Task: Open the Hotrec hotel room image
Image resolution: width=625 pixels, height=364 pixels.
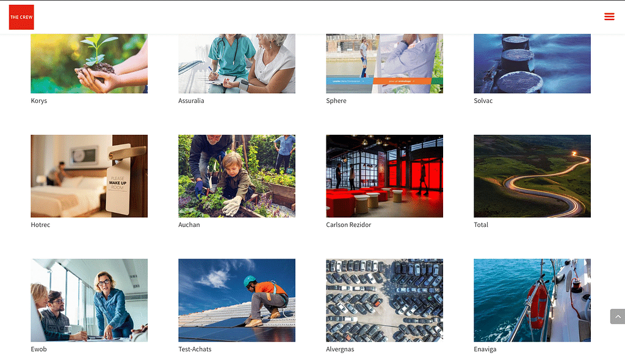Action: tap(89, 176)
